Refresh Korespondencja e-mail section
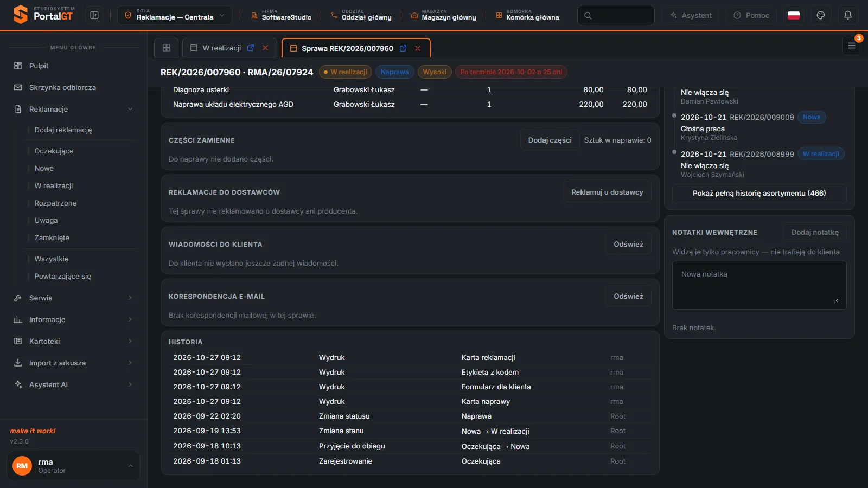Viewport: 868px width, 488px height. pyautogui.click(x=628, y=296)
